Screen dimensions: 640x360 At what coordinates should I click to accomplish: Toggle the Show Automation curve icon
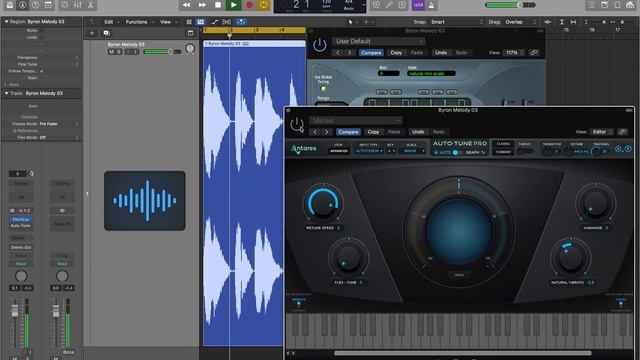(x=215, y=22)
